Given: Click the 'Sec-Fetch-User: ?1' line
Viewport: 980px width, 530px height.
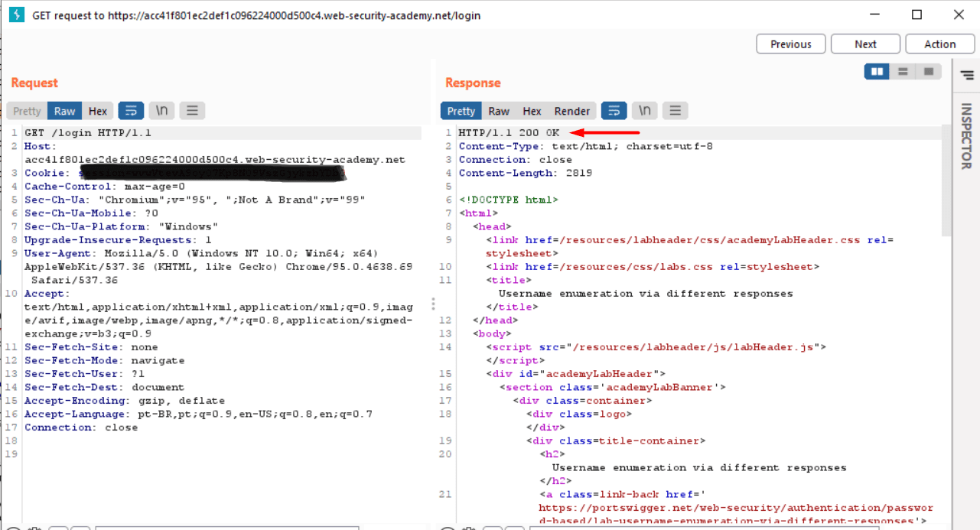Looking at the screenshot, I should [x=85, y=374].
